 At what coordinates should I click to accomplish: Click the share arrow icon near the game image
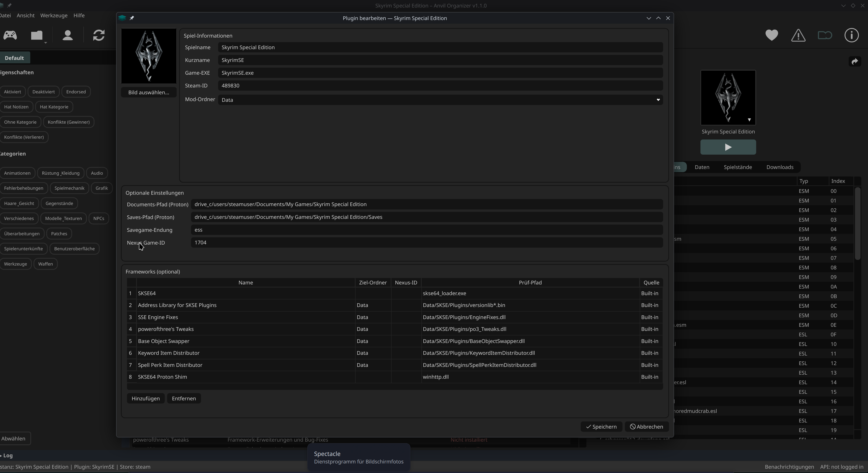(x=855, y=62)
